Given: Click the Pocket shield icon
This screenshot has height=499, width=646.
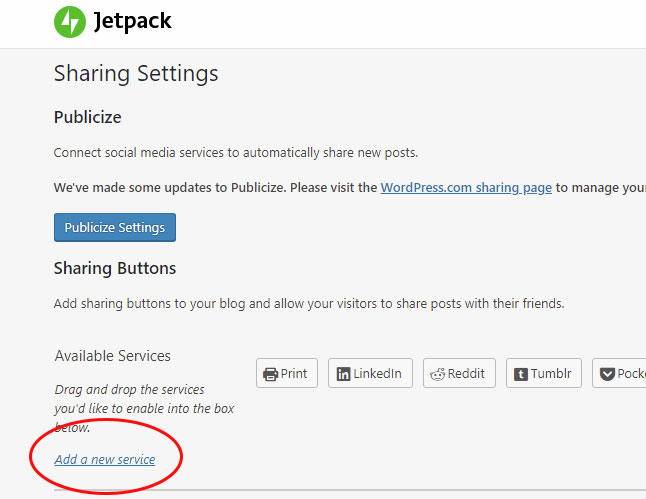Looking at the screenshot, I should pyautogui.click(x=607, y=374).
